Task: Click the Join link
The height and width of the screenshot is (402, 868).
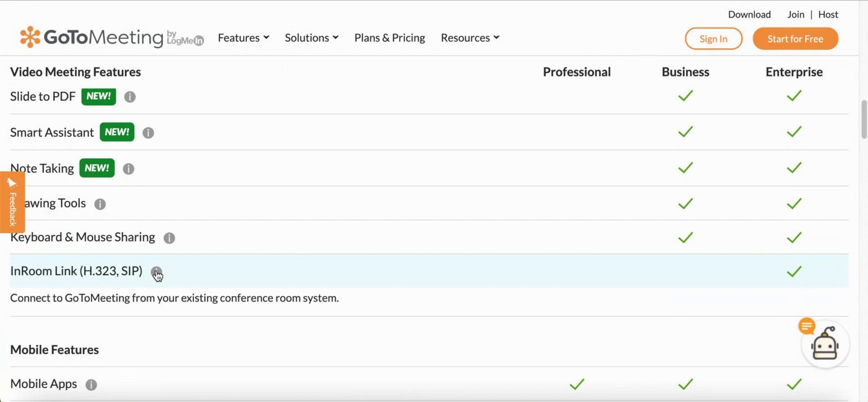Action: click(x=796, y=14)
